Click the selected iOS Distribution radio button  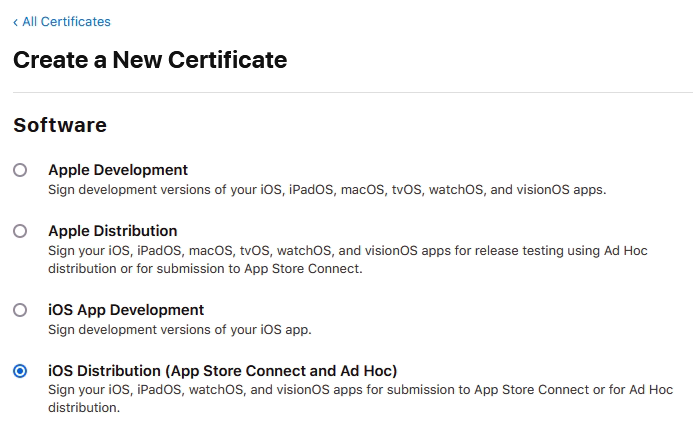pos(20,371)
